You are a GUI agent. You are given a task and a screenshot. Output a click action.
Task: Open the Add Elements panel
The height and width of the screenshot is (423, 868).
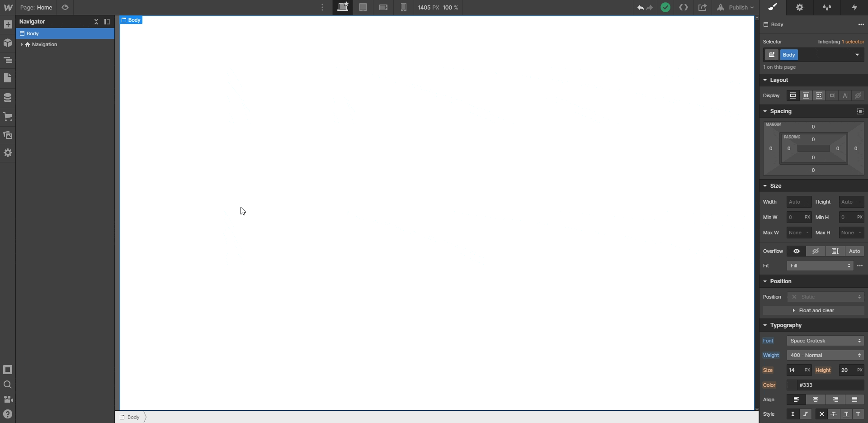pyautogui.click(x=8, y=24)
